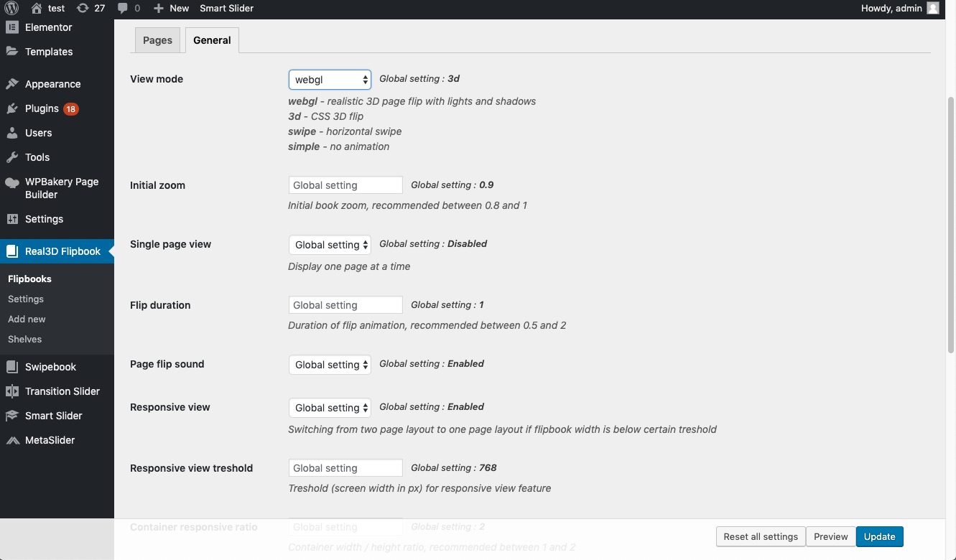Click the Transition Slider icon

click(12, 391)
